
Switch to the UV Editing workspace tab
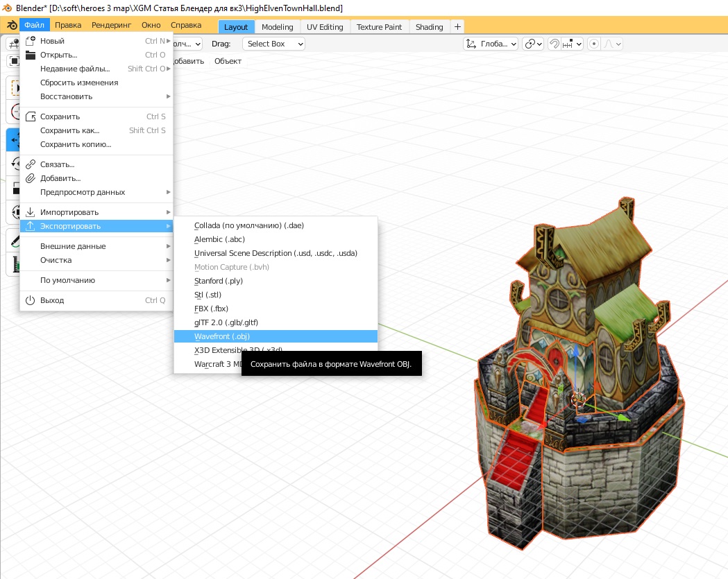[325, 27]
